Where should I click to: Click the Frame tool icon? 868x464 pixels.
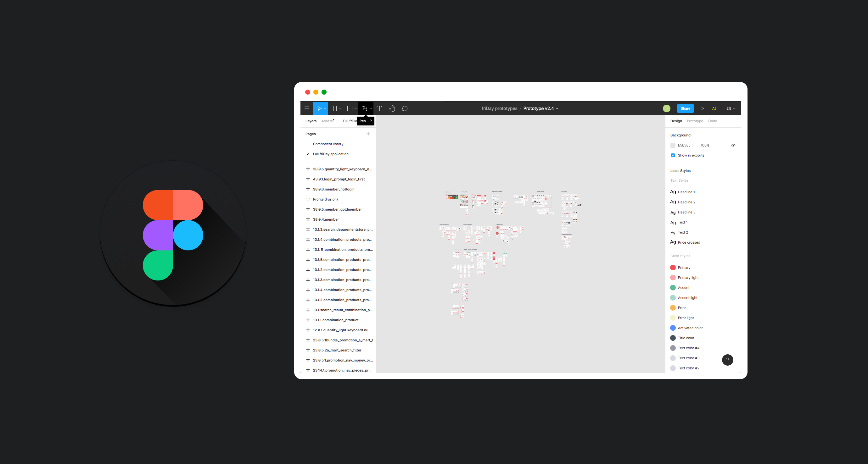tap(335, 108)
